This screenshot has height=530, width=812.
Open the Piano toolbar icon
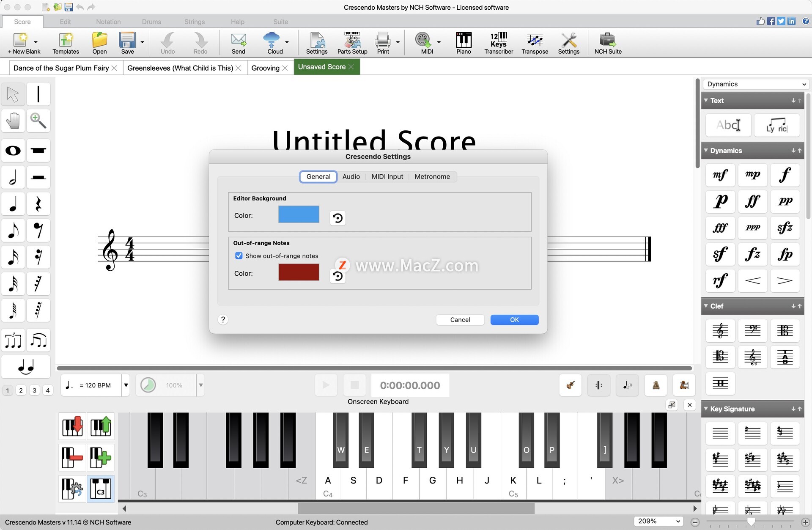click(x=464, y=43)
